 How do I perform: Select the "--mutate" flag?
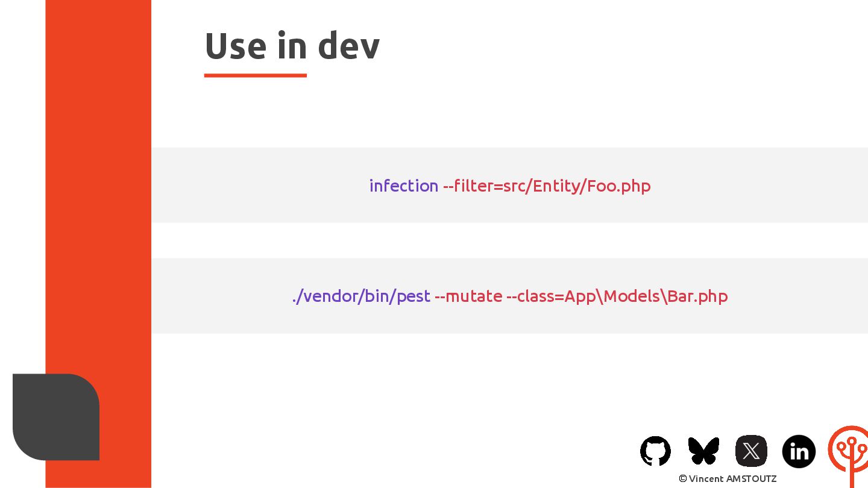(468, 296)
